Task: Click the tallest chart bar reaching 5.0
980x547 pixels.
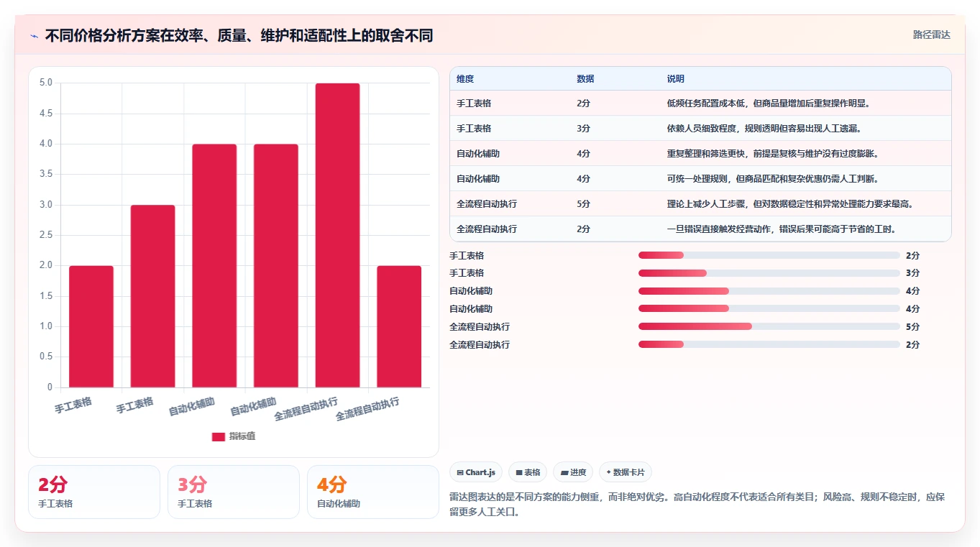Action: pos(338,235)
